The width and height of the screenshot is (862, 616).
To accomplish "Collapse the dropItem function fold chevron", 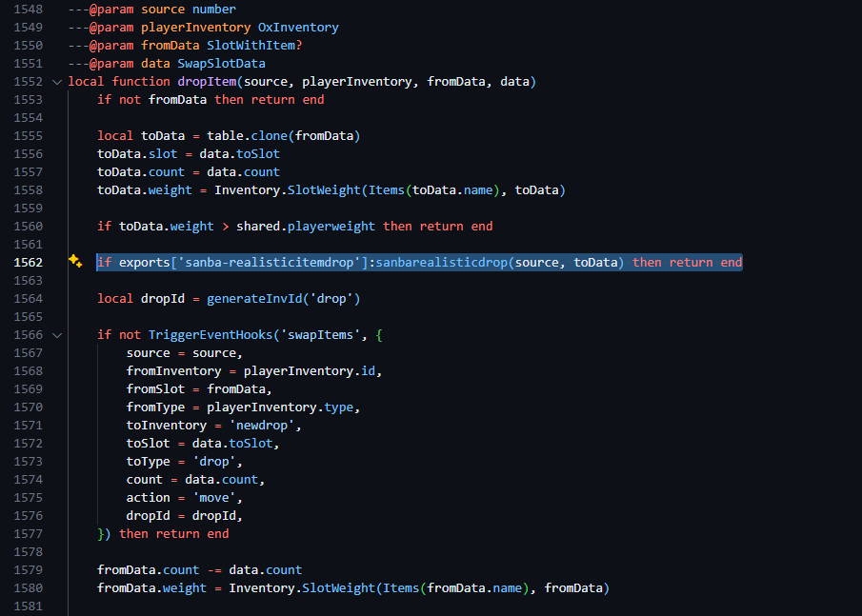I will click(57, 82).
